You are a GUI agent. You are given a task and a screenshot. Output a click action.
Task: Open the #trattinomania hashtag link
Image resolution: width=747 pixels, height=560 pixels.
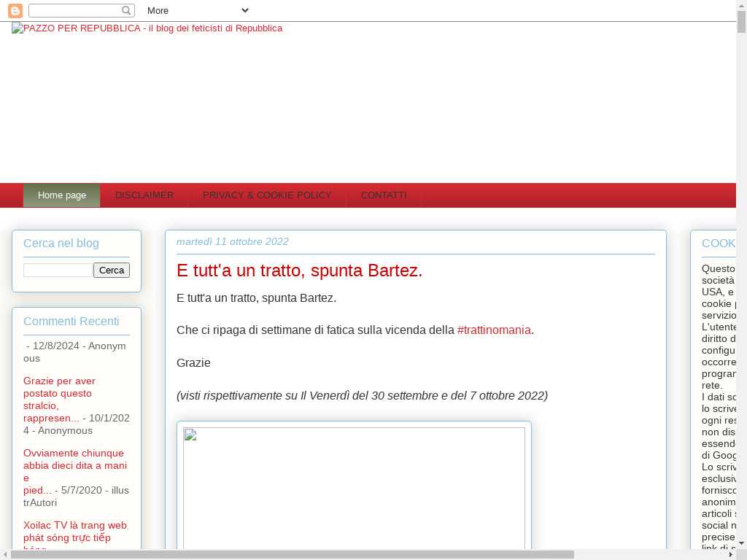click(x=494, y=330)
